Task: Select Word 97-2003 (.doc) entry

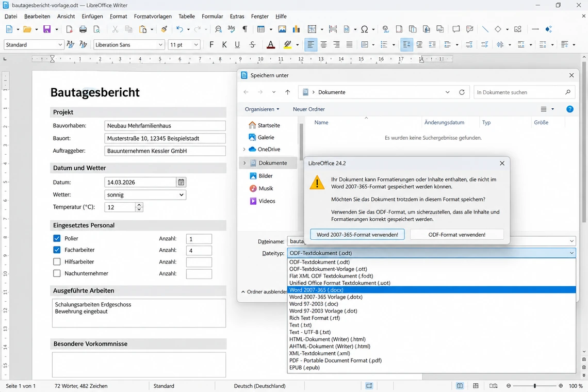Action: tap(431, 304)
